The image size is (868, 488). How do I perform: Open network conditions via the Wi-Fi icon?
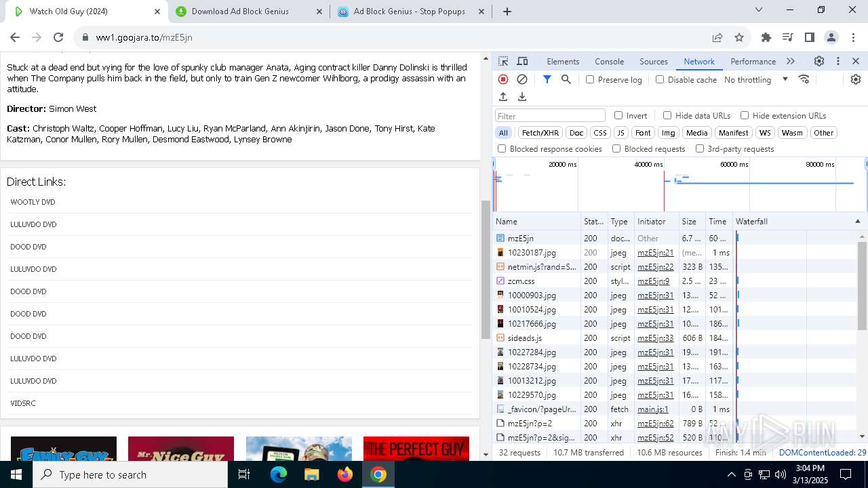(804, 79)
